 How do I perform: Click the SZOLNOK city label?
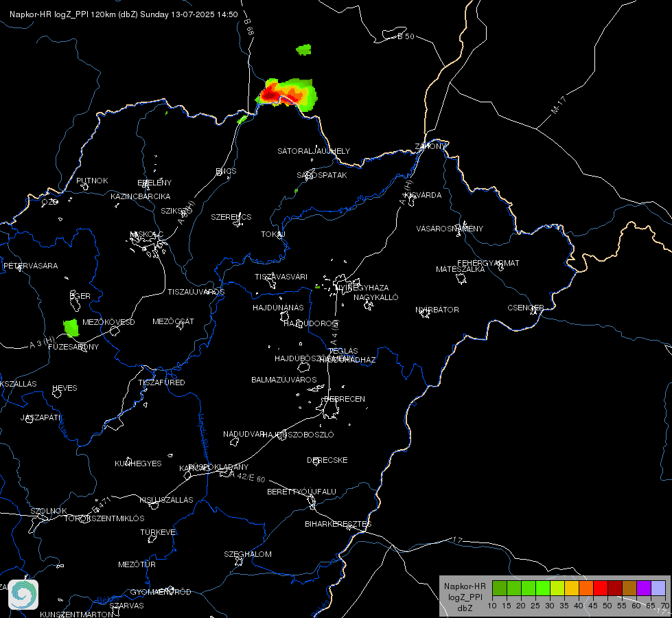[49, 511]
